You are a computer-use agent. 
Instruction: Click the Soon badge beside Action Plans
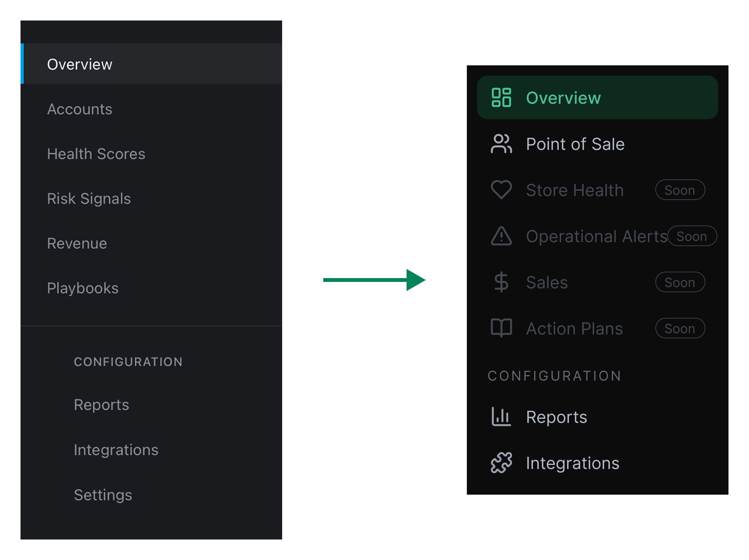[680, 328]
